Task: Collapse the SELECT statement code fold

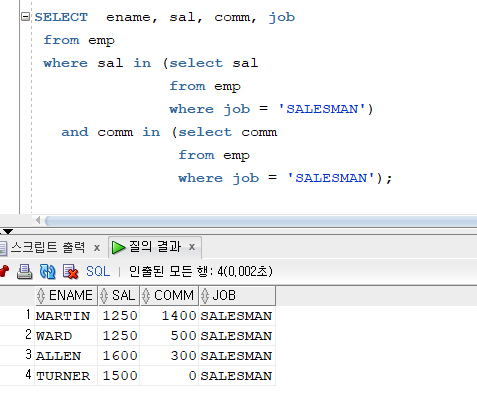Action: point(25,16)
